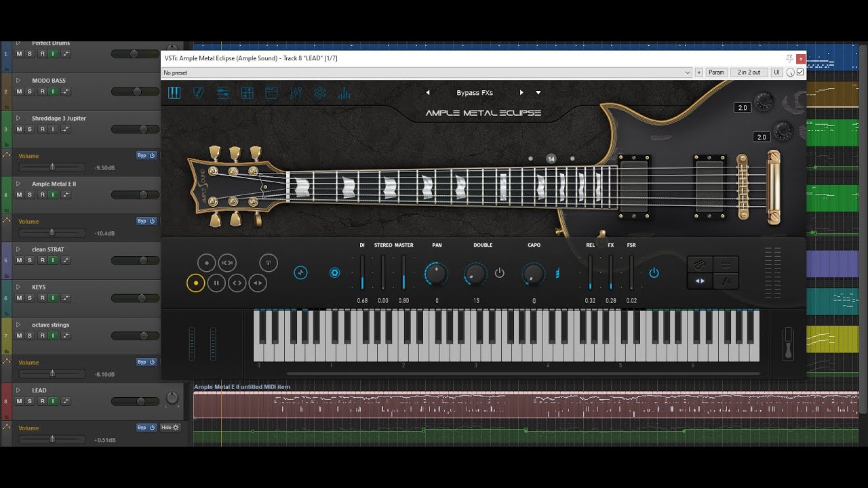Toggle the FX enable checkbox in plugin header

click(x=800, y=73)
